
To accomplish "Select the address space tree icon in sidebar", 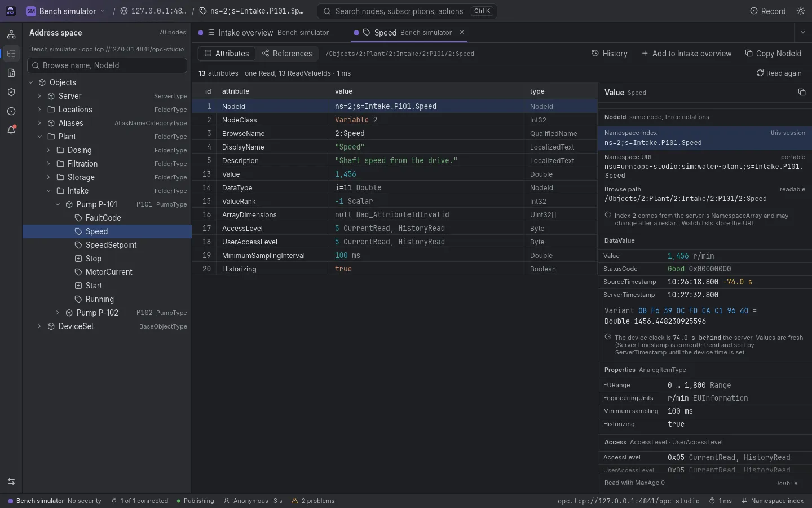I will pyautogui.click(x=11, y=54).
